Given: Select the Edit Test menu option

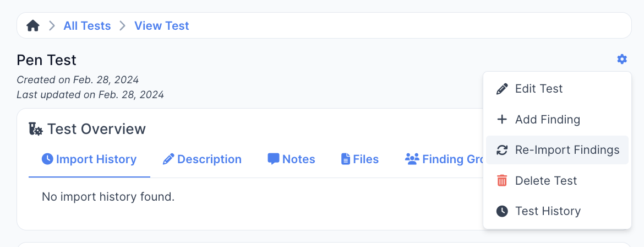Looking at the screenshot, I should (538, 89).
